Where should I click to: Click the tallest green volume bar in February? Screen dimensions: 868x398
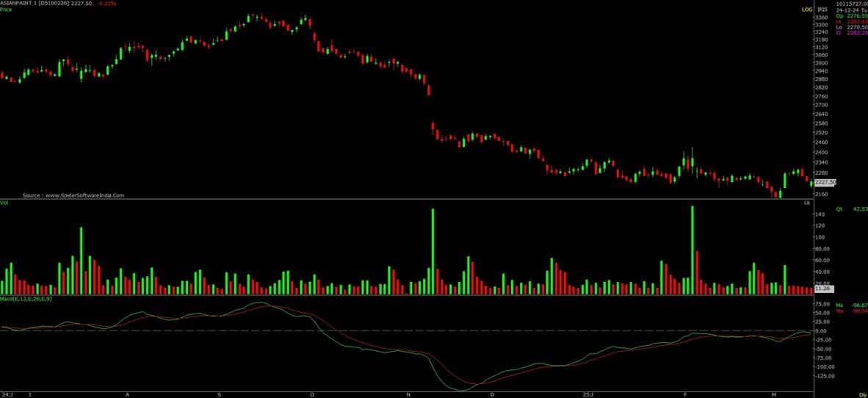pyautogui.click(x=692, y=250)
